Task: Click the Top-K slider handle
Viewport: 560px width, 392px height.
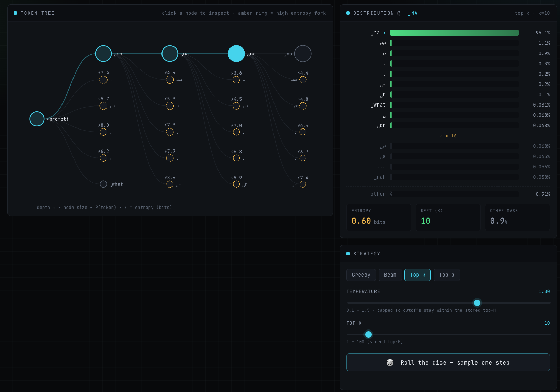Action: pyautogui.click(x=368, y=334)
